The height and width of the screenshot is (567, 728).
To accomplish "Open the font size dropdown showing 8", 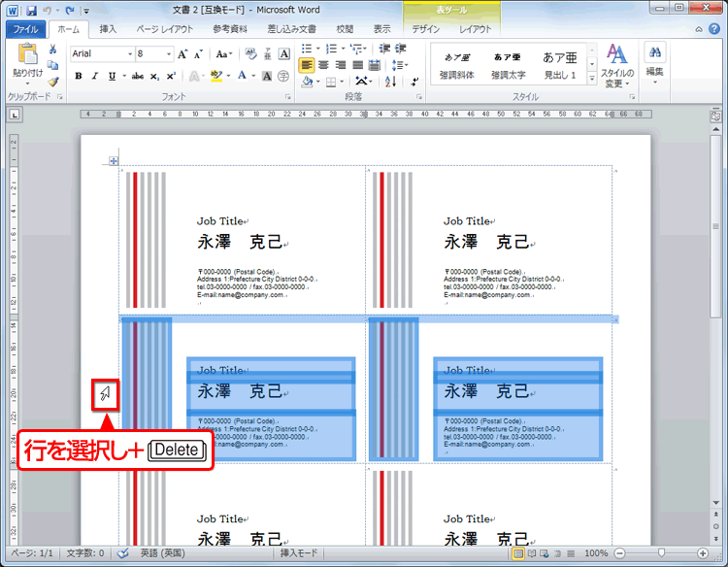I will tap(169, 54).
